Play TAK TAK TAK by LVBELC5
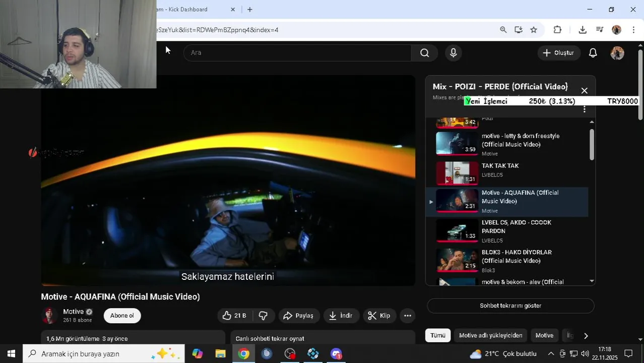The height and width of the screenshot is (363, 644). (x=506, y=172)
